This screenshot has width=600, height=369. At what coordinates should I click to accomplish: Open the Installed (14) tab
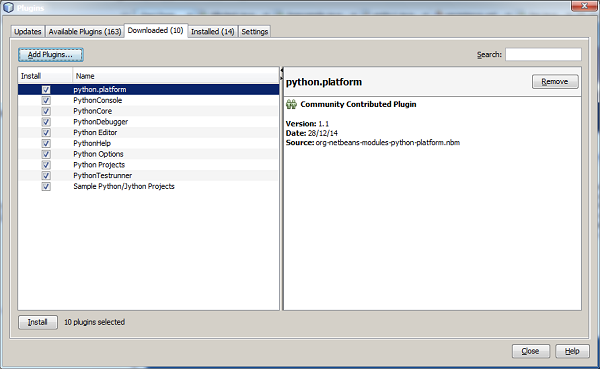[212, 31]
